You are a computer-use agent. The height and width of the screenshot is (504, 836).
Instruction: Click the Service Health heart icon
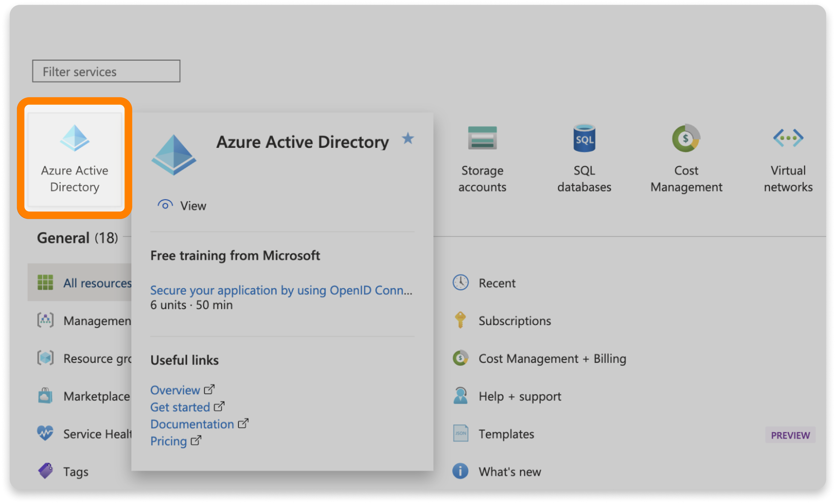45,433
